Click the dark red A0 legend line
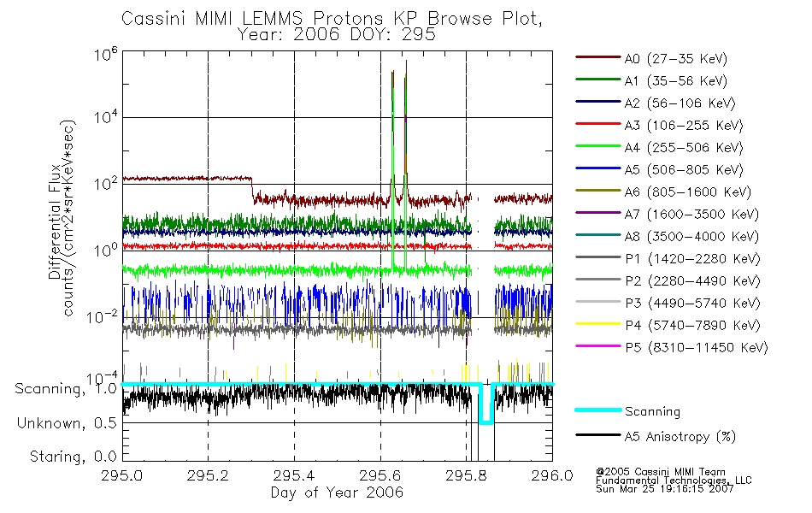This screenshot has height=513, width=812. [x=598, y=57]
